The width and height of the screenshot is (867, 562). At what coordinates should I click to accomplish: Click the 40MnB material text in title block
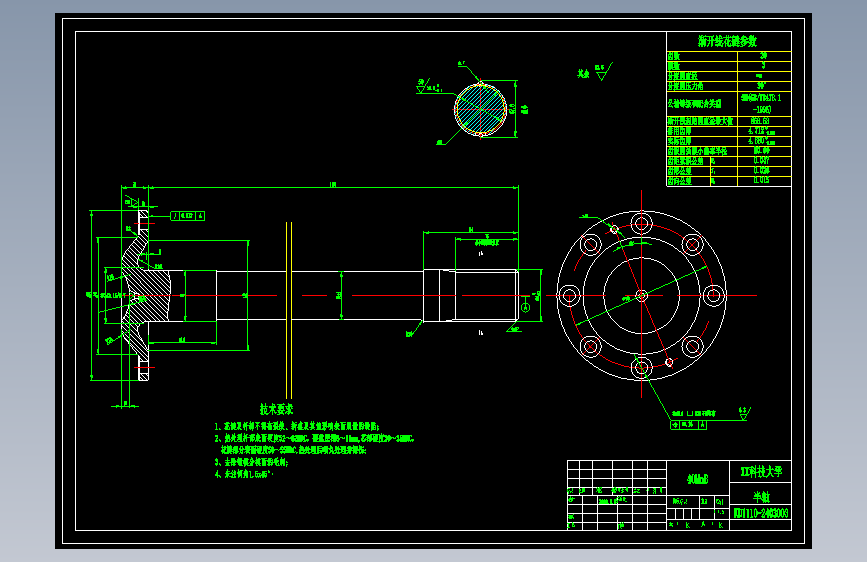pos(698,479)
